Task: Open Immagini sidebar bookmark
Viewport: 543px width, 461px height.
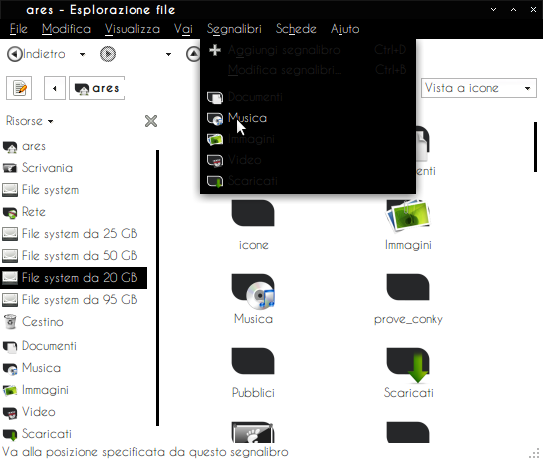Action: tap(73, 390)
